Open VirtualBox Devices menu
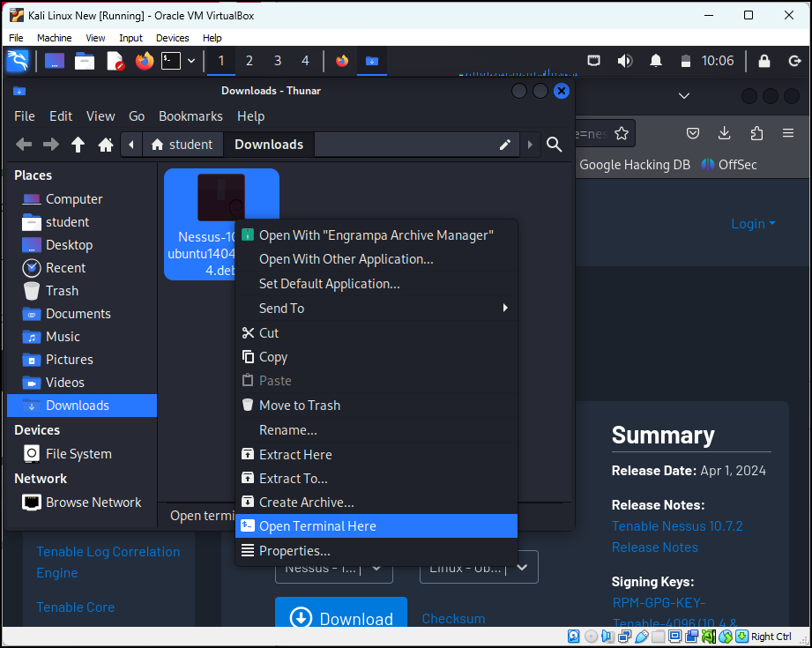This screenshot has height=648, width=812. [173, 38]
